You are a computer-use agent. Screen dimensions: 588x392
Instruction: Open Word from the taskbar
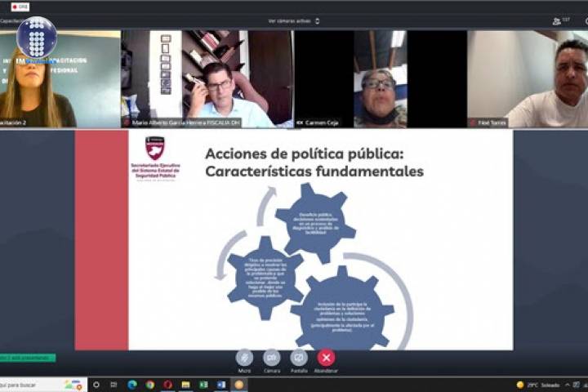(x=221, y=385)
